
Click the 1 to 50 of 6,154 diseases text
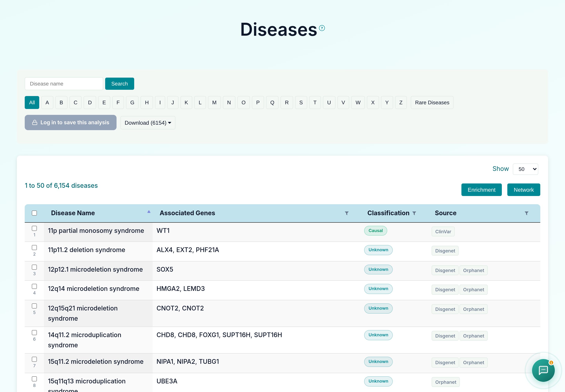(61, 185)
